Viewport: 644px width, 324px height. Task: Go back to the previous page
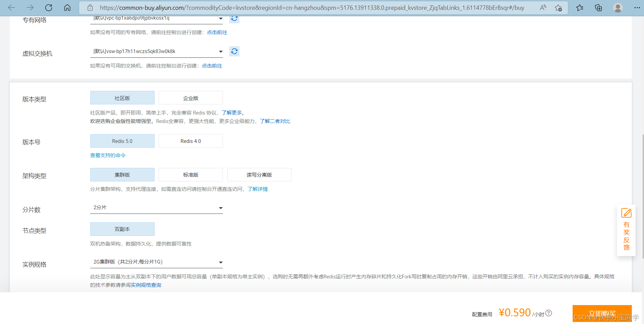tap(11, 7)
